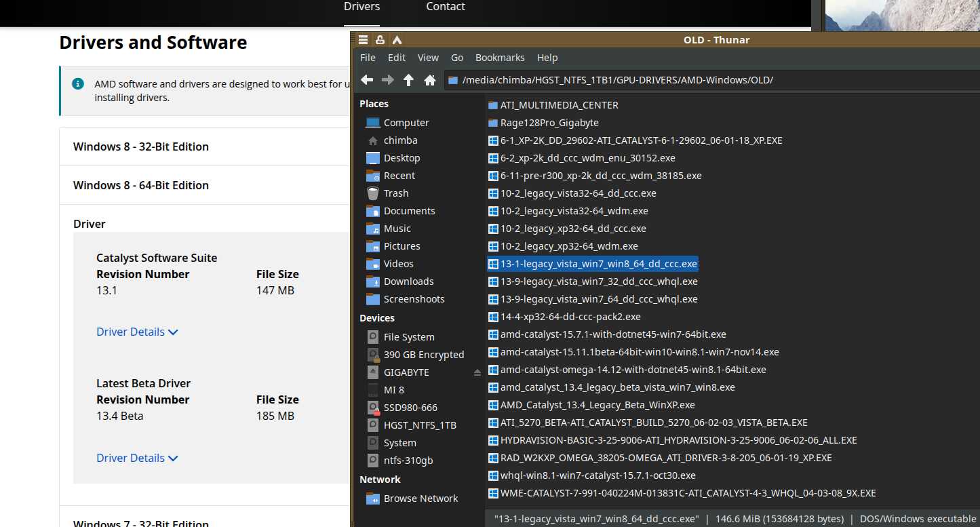Eject the GIGABYTE device
980x527 pixels.
click(477, 372)
